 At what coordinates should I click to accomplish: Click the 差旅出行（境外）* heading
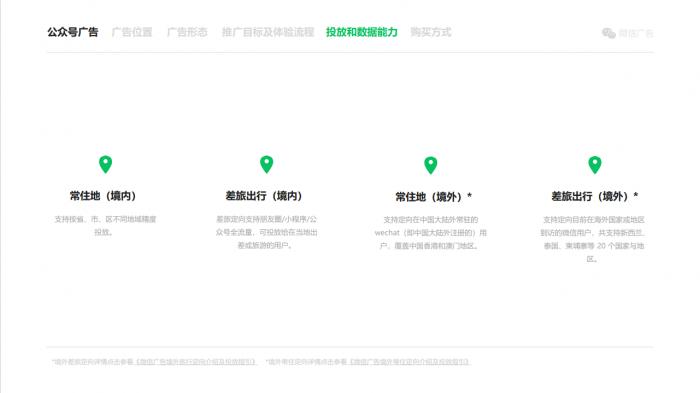pos(595,196)
